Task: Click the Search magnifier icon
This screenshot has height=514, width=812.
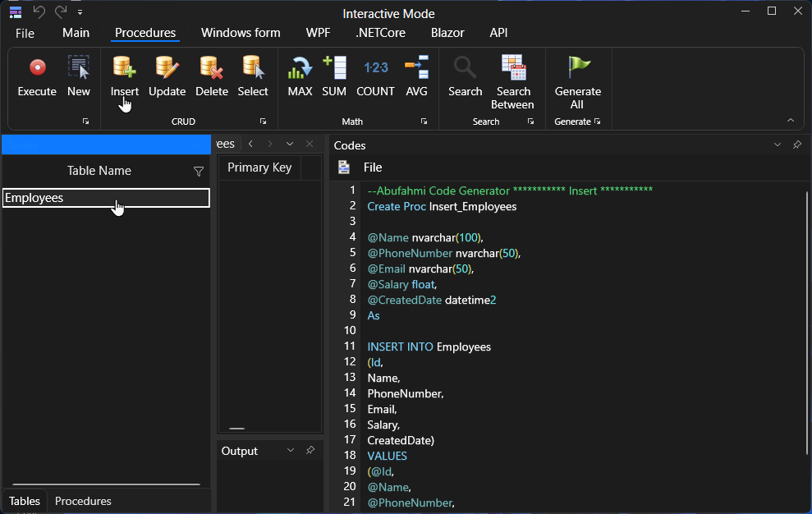Action: pyautogui.click(x=465, y=67)
